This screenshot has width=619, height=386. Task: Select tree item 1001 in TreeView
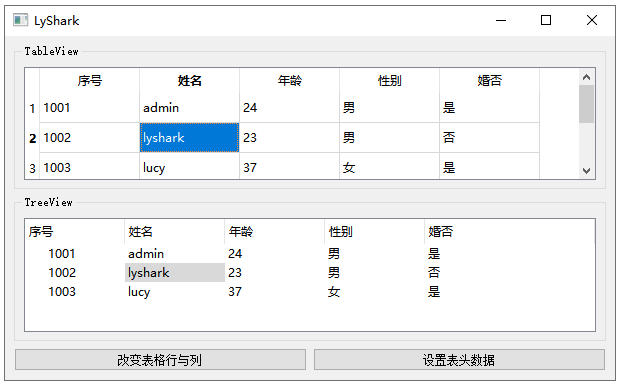[x=62, y=254]
